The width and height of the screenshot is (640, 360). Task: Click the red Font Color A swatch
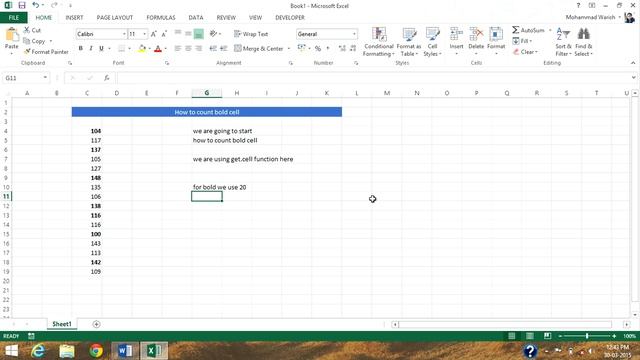coord(158,48)
